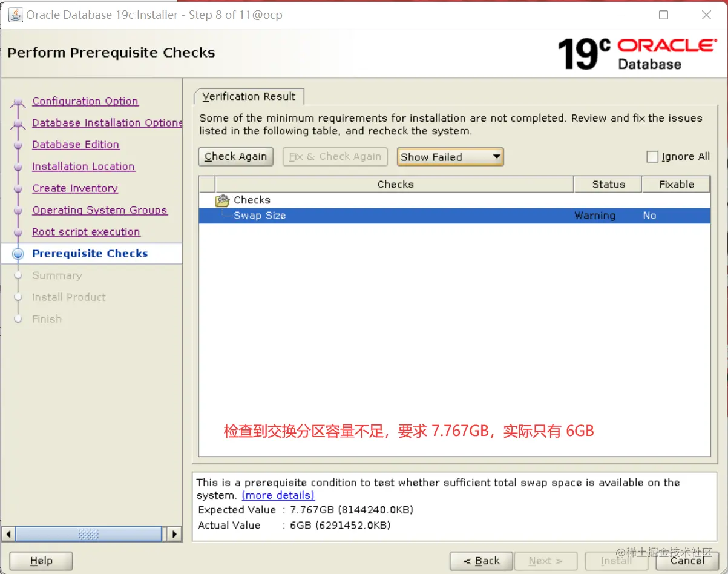This screenshot has width=728, height=574.
Task: Open Root script execution step
Action: [86, 232]
